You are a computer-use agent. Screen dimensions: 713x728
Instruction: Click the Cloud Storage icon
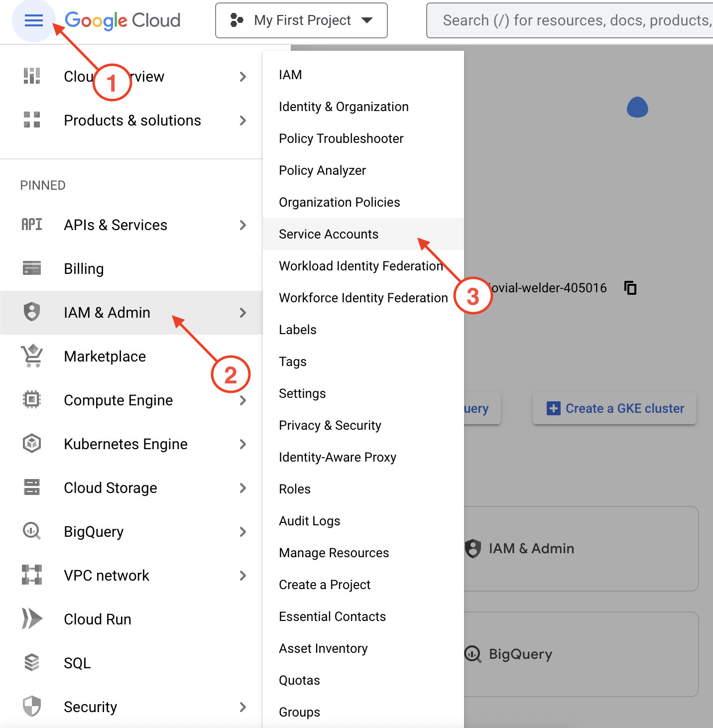coord(32,487)
